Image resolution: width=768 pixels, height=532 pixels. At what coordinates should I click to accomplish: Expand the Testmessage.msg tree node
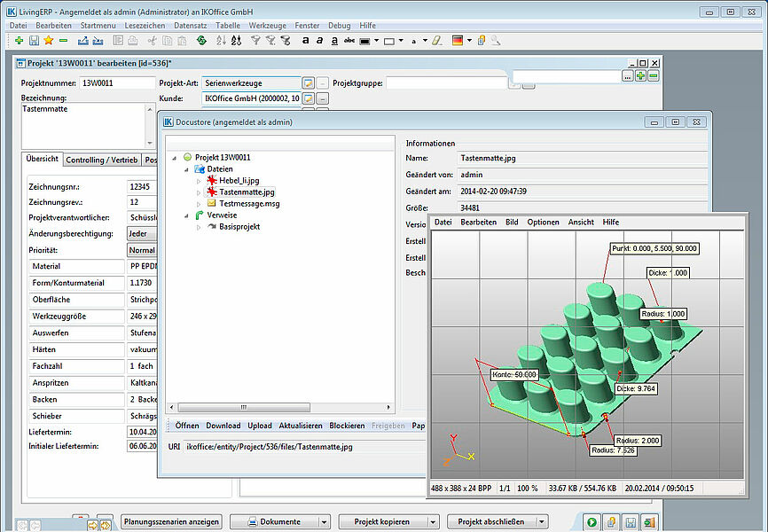[x=199, y=203]
